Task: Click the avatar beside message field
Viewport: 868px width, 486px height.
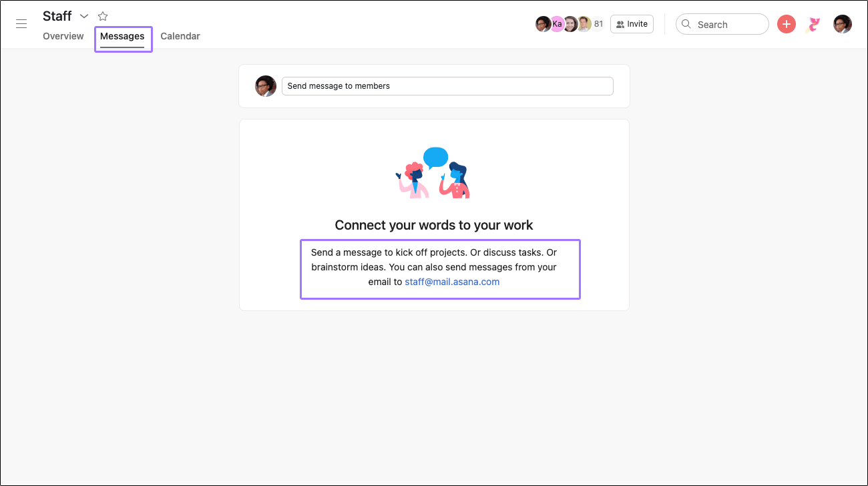Action: [266, 86]
